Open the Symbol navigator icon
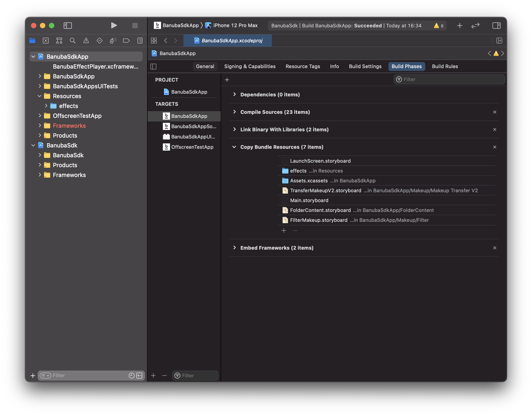Screen dimensions: 532x415 59,41
